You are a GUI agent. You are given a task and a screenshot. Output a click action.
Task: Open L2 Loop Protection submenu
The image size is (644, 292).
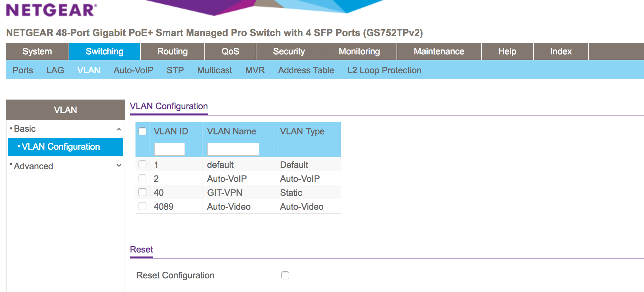(384, 70)
